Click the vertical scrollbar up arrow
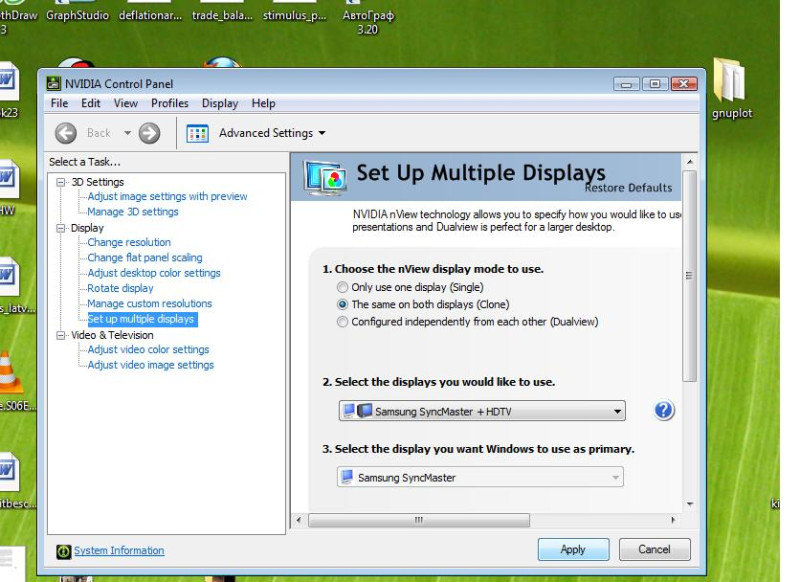The width and height of the screenshot is (800, 582). pos(690,162)
